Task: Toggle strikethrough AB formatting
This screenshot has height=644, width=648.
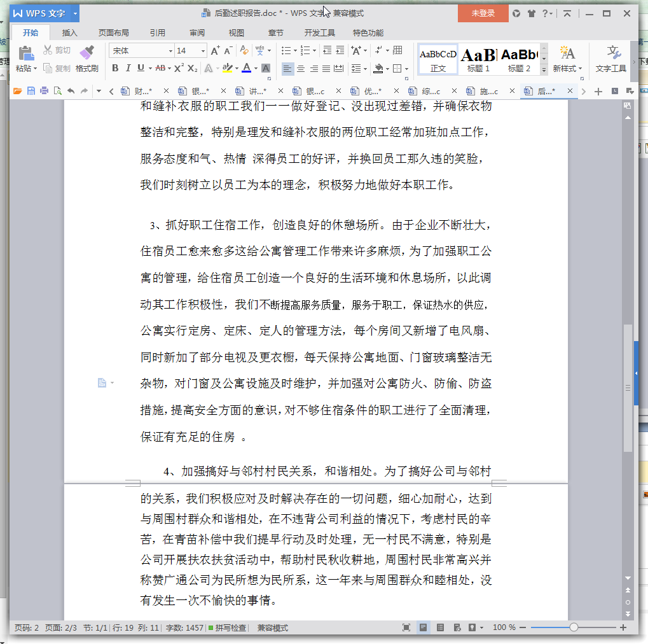Action: (160, 68)
